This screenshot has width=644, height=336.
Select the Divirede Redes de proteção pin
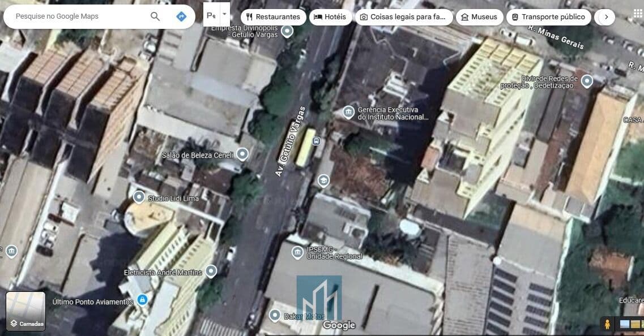pyautogui.click(x=587, y=81)
